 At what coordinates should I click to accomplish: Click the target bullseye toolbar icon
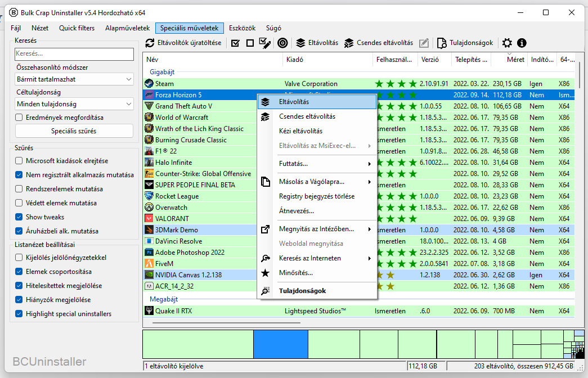[282, 43]
